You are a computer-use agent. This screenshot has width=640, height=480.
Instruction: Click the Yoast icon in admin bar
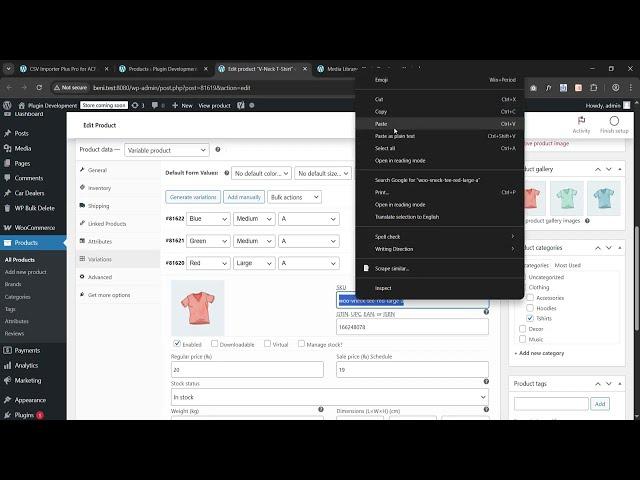[241, 105]
